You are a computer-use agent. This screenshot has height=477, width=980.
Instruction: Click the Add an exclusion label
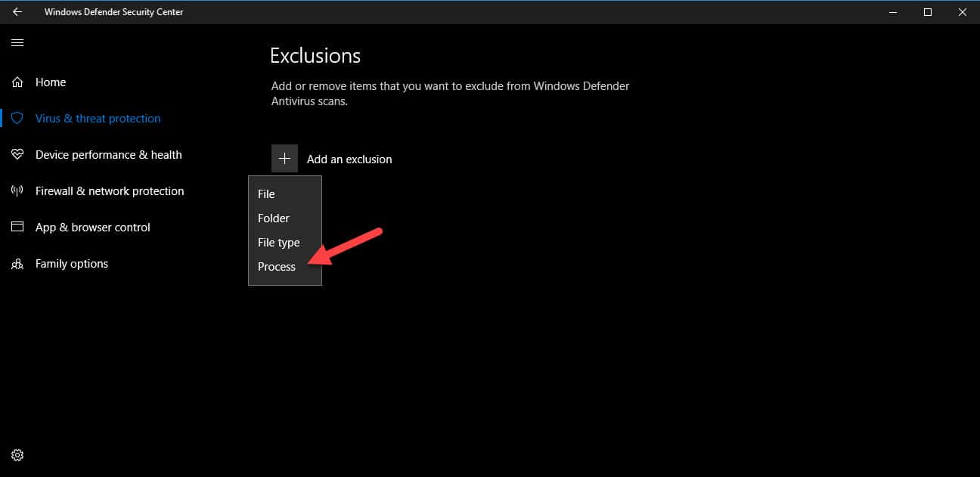tap(349, 160)
